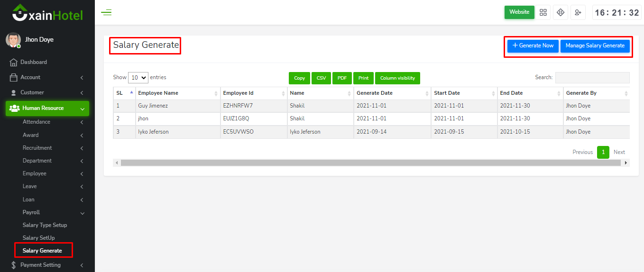Expand the Customer sidebar menu

[47, 92]
